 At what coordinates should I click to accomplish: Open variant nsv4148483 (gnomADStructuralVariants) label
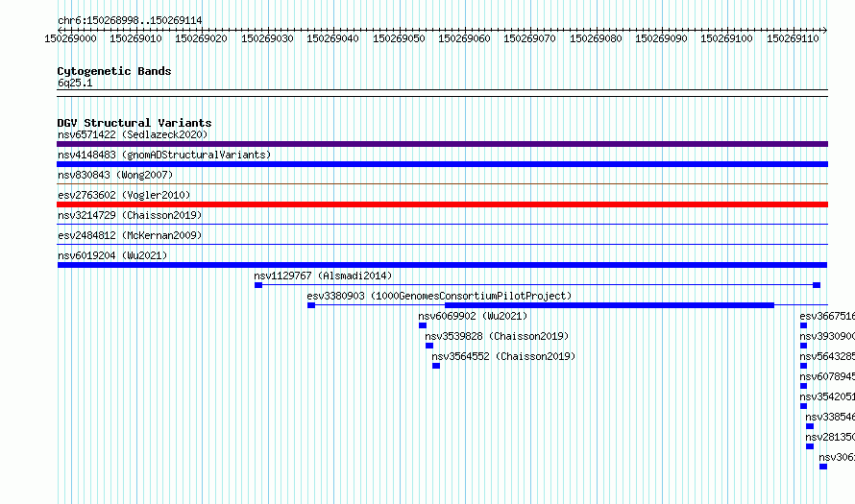point(164,155)
